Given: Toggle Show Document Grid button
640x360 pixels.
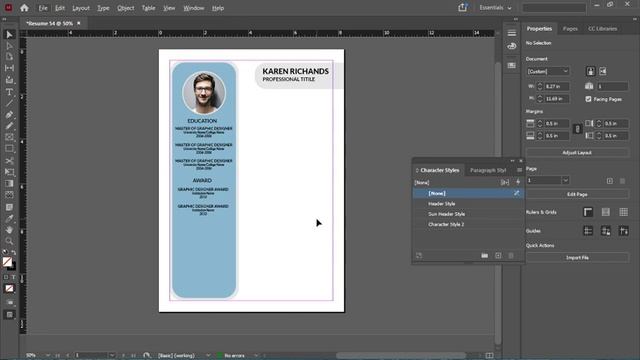Looking at the screenshot, I should click(623, 212).
